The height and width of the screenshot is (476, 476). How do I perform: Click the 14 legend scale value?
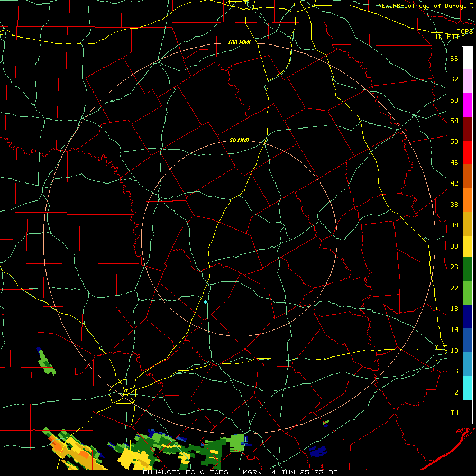pos(454,329)
